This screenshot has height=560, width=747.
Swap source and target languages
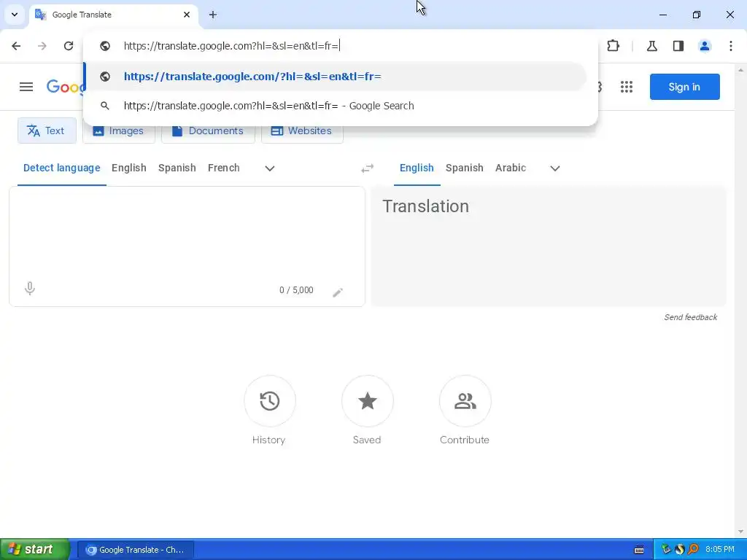click(x=368, y=168)
